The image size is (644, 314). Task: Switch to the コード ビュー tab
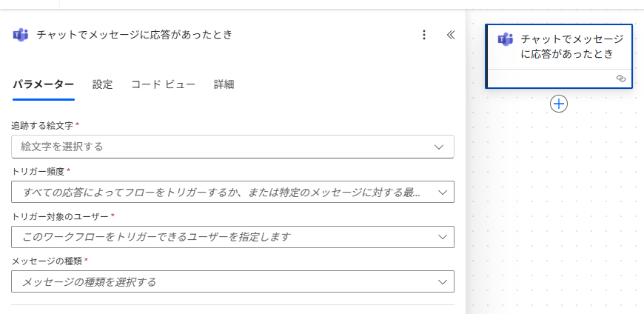click(x=163, y=84)
